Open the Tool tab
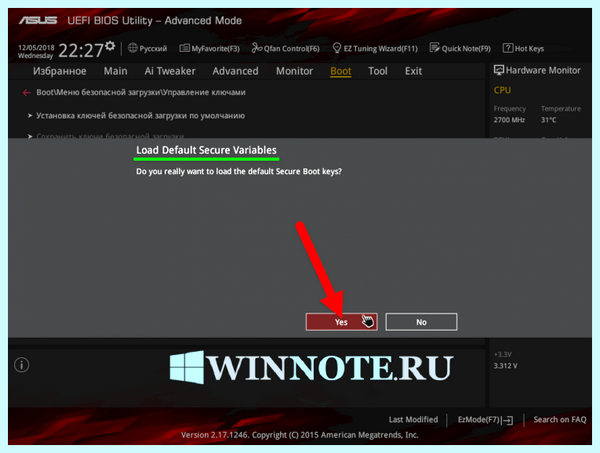The image size is (600, 453). (378, 71)
